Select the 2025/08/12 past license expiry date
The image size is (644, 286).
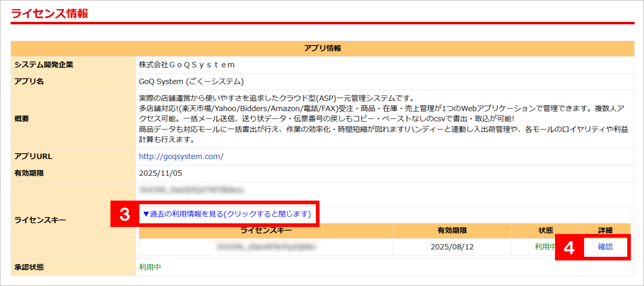pos(452,247)
